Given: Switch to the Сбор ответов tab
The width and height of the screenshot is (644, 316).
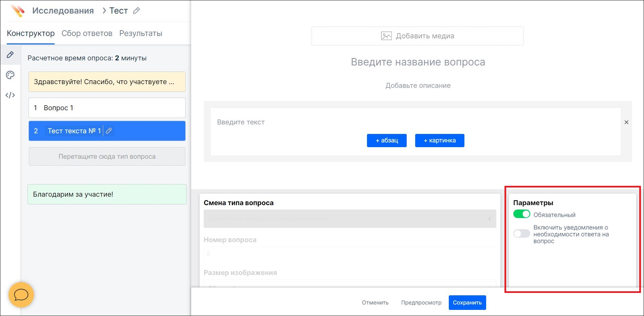Looking at the screenshot, I should coord(87,33).
